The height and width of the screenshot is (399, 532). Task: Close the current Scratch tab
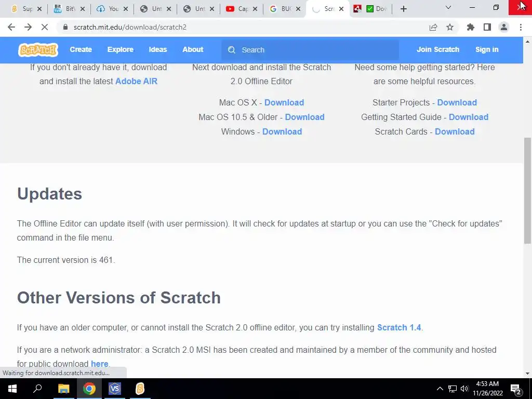tap(341, 9)
